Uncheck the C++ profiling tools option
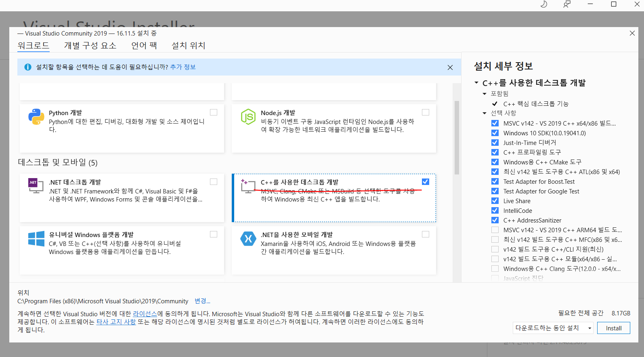Screen dimensions: 644x357 [495, 152]
